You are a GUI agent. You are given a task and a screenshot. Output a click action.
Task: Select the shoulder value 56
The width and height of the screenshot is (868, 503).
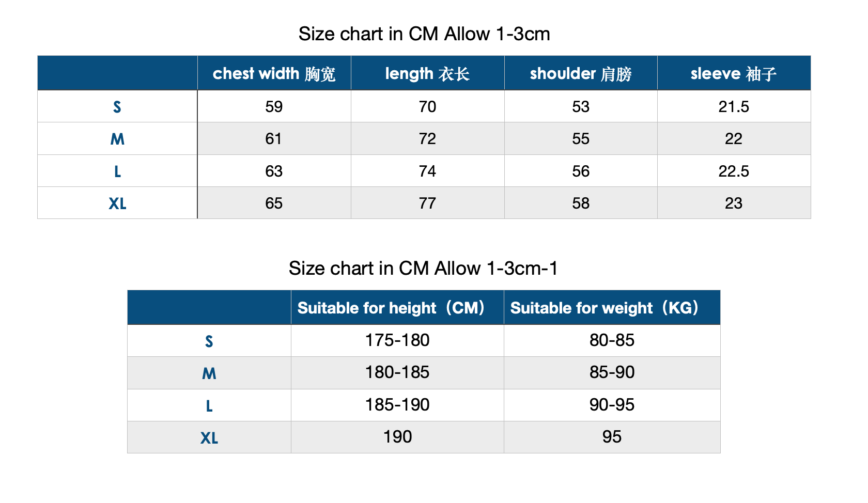(x=581, y=171)
